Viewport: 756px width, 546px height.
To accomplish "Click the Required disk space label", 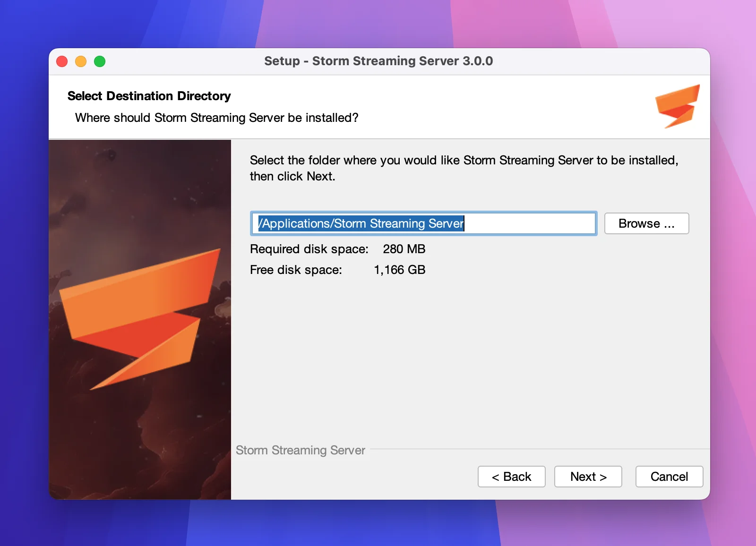I will 309,249.
